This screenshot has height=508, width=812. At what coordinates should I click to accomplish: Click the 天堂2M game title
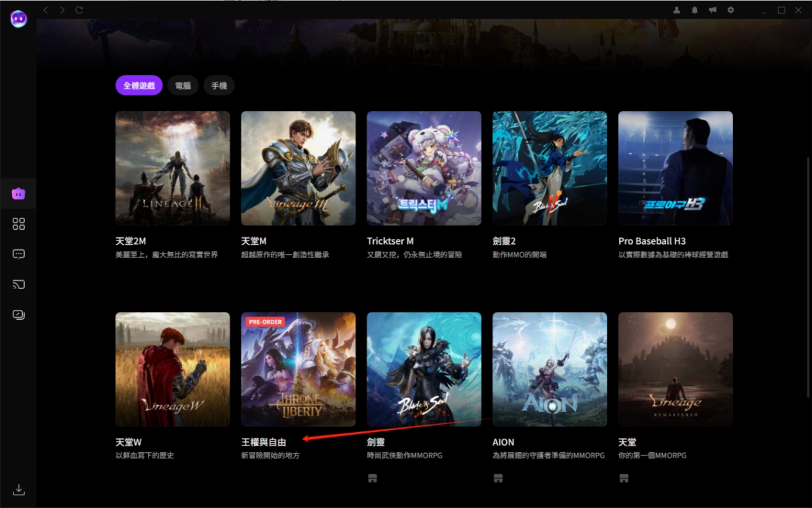point(130,241)
